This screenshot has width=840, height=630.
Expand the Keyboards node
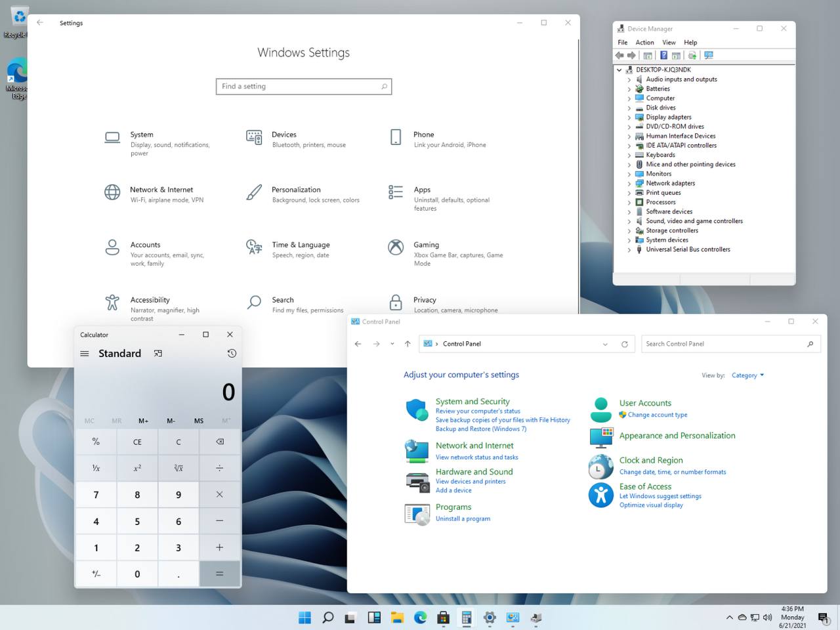(x=629, y=155)
